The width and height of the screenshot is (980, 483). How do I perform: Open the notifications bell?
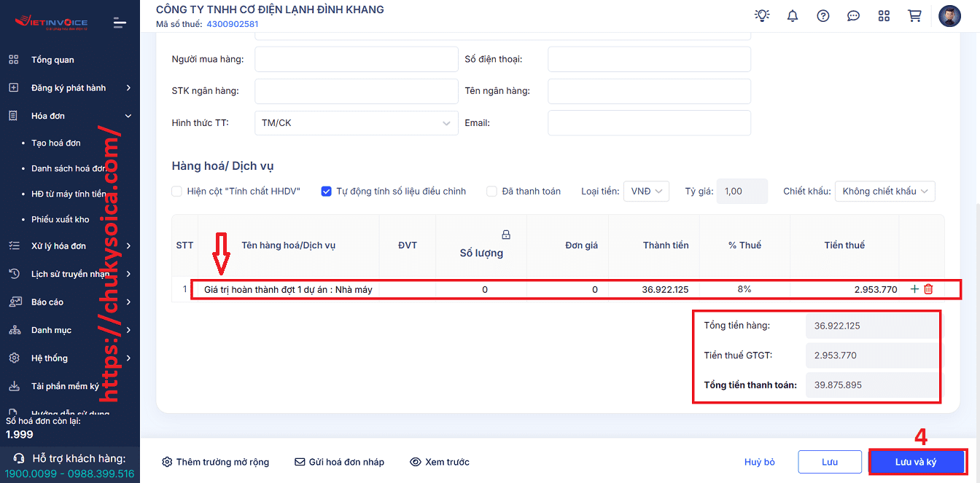tap(793, 15)
